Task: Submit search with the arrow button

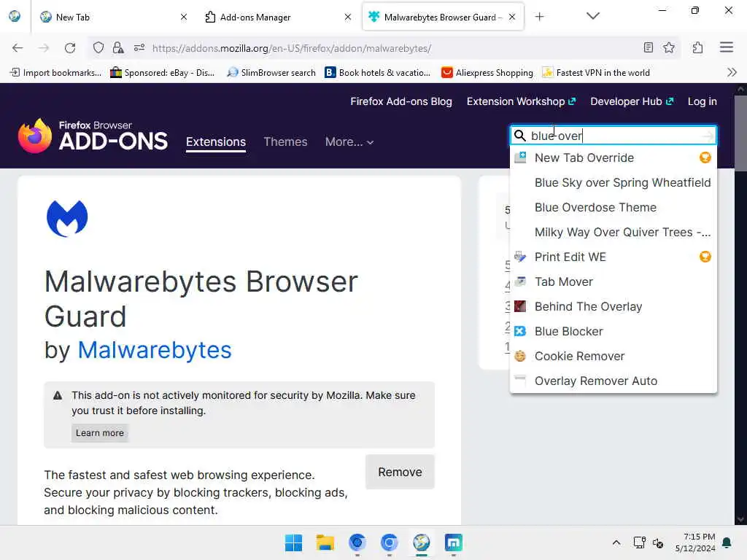Action: (708, 136)
